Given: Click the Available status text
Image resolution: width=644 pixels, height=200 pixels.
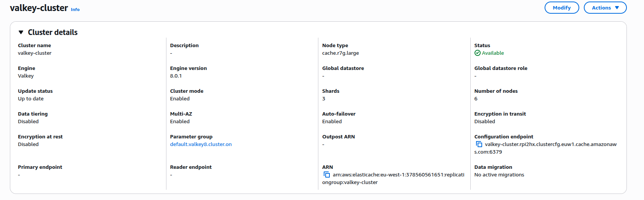Looking at the screenshot, I should coord(493,53).
